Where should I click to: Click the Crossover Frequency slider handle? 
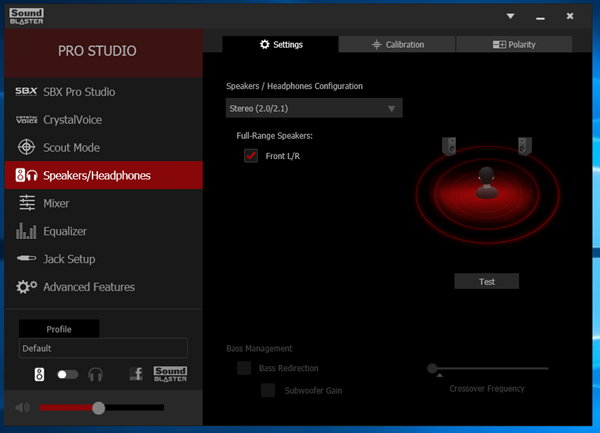[432, 368]
